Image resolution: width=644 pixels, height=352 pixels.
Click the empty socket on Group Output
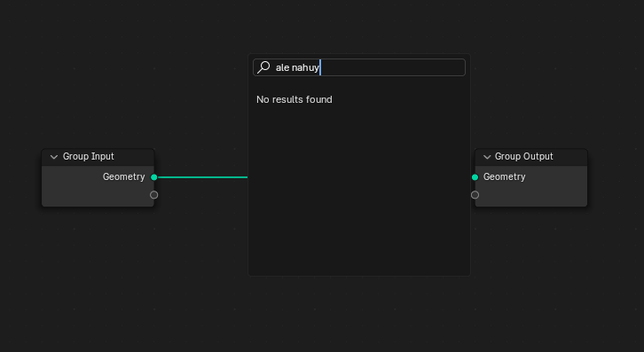coord(475,195)
